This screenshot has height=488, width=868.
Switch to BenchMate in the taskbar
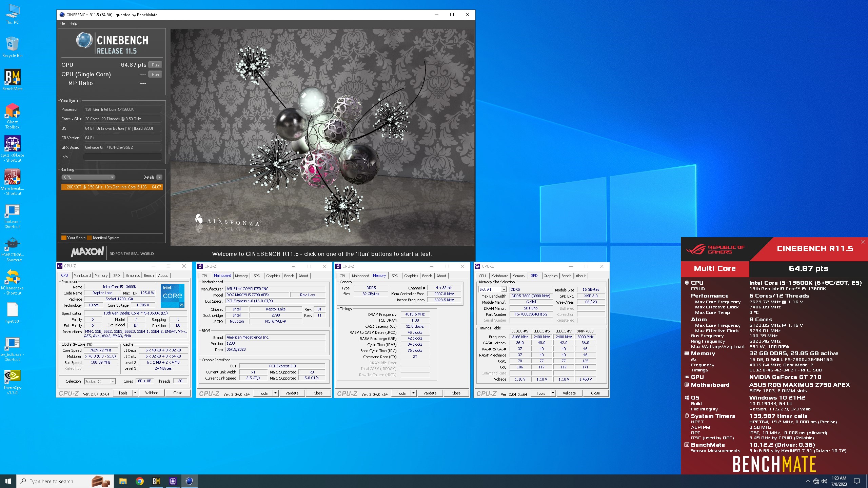(x=156, y=481)
